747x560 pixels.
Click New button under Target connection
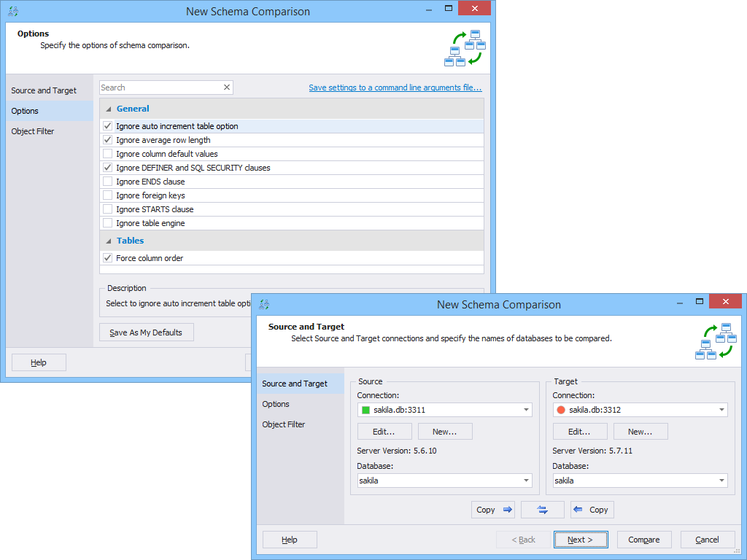(640, 432)
